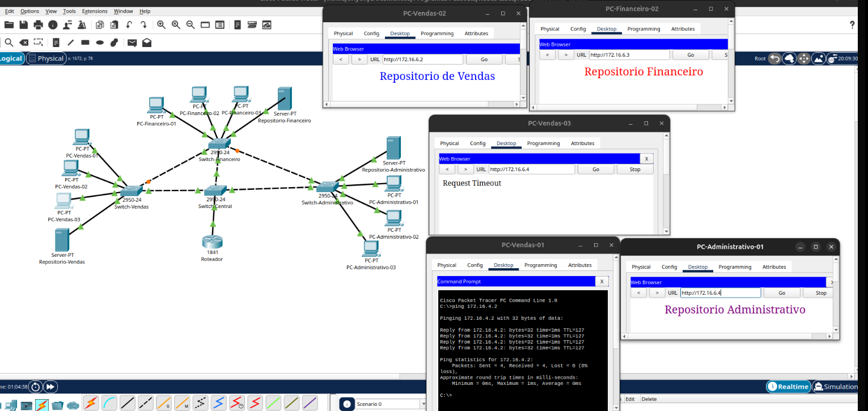Click Fast Forward Time button
The width and height of the screenshot is (868, 411).
50,387
